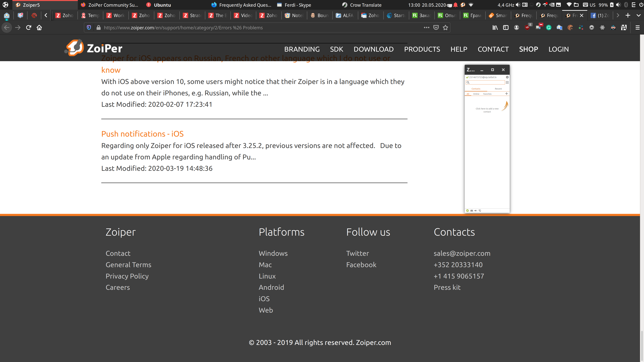
Task: Expand the list all tabs dropdown arrow
Action: pyautogui.click(x=638, y=15)
